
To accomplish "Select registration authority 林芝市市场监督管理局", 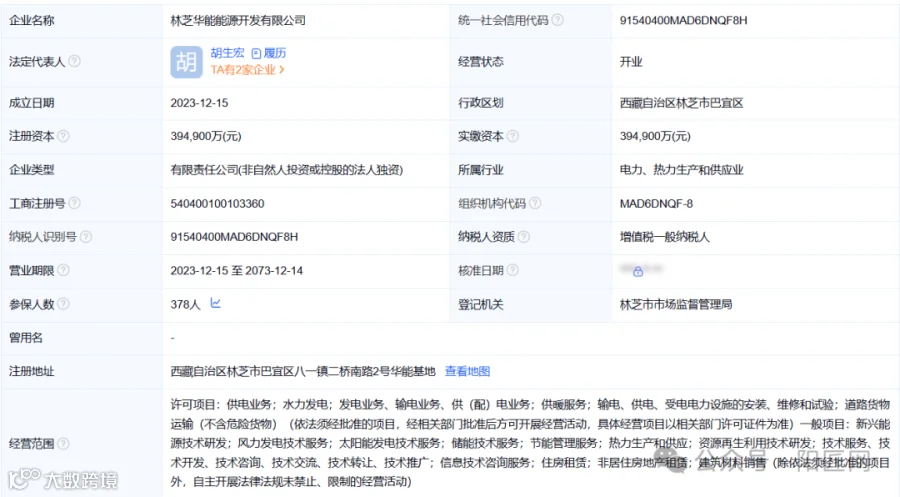I will [676, 305].
